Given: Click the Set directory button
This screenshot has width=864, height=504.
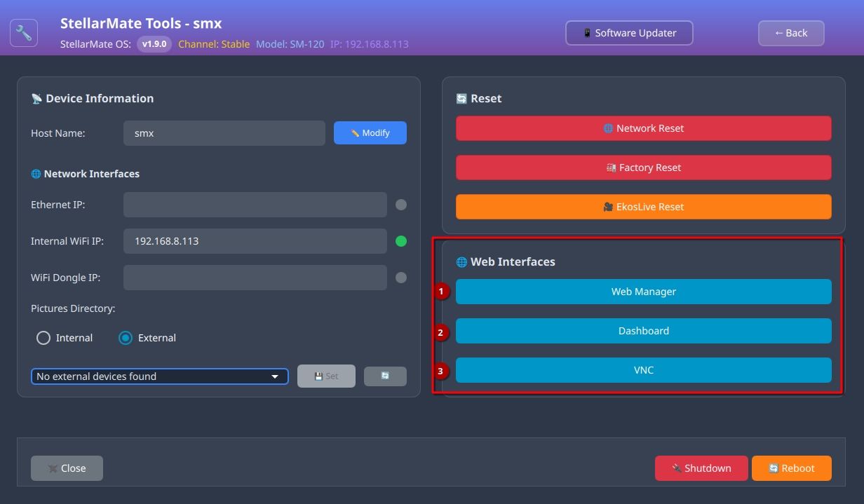Looking at the screenshot, I should (x=326, y=376).
